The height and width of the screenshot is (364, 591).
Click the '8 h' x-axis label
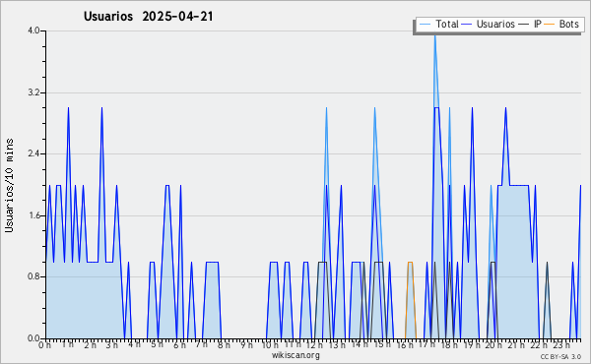click(x=224, y=344)
